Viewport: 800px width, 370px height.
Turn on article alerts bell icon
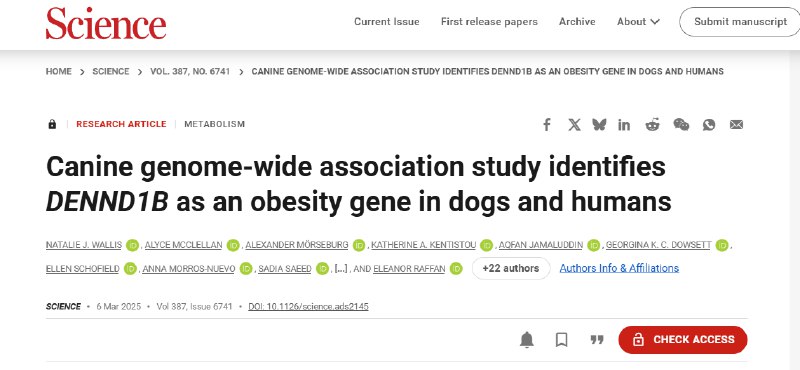coord(527,340)
